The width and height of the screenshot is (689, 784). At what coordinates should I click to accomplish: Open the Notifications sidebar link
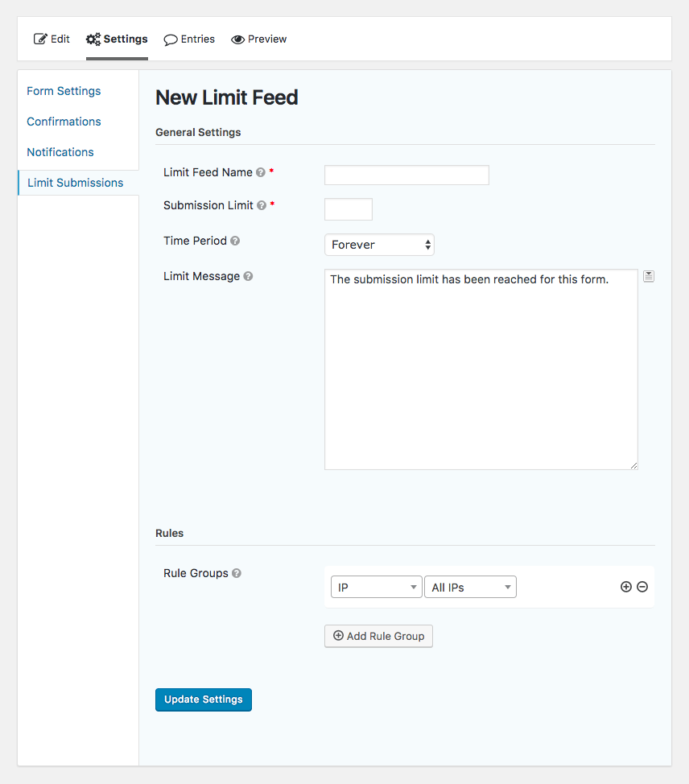[60, 152]
